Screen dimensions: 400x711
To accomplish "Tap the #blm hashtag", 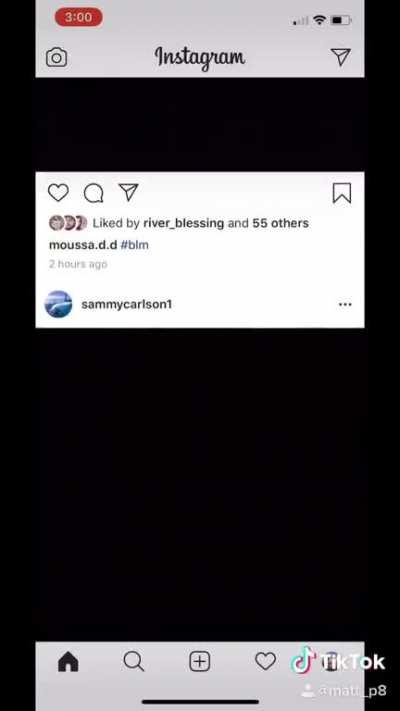I will pos(135,245).
